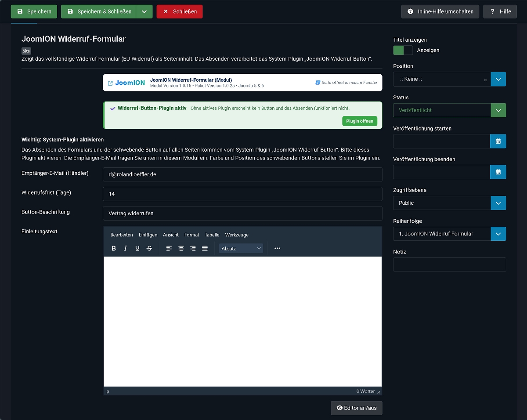
Task: Click Inline-Hilfe umschalten
Action: [440, 11]
